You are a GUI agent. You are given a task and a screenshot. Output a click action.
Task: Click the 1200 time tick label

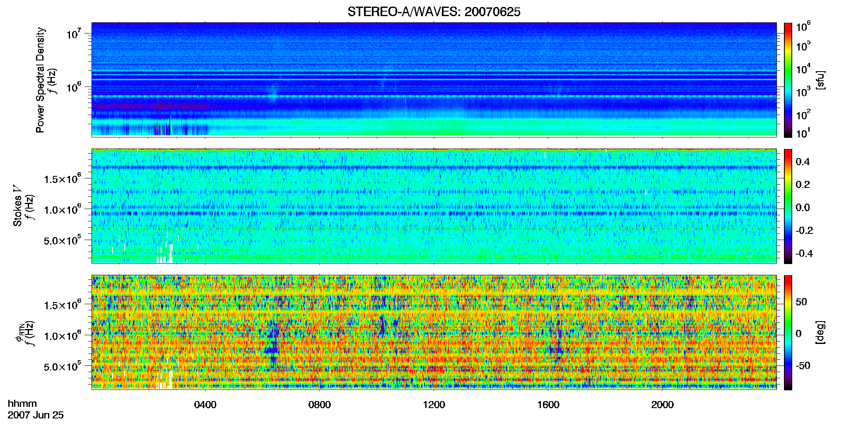coord(434,405)
